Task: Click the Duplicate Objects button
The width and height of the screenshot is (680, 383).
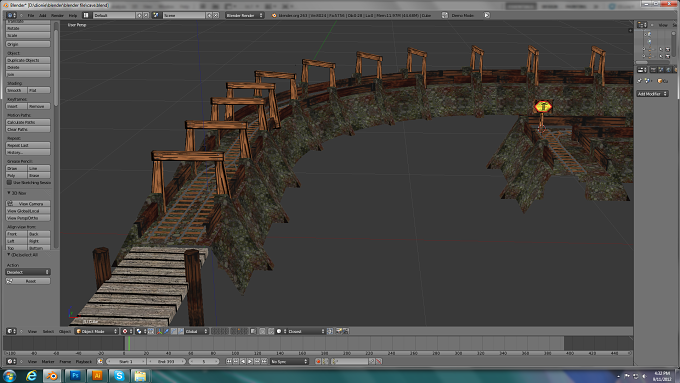Action: pos(28,60)
